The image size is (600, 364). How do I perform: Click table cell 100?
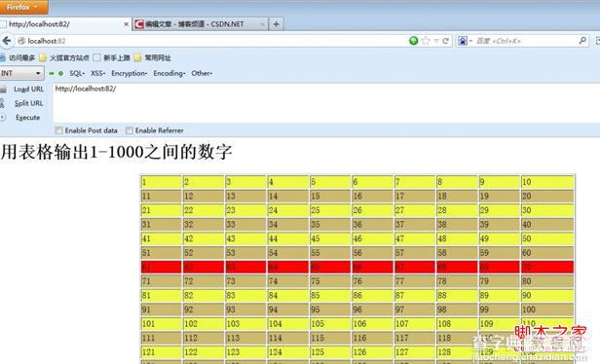[x=547, y=309]
